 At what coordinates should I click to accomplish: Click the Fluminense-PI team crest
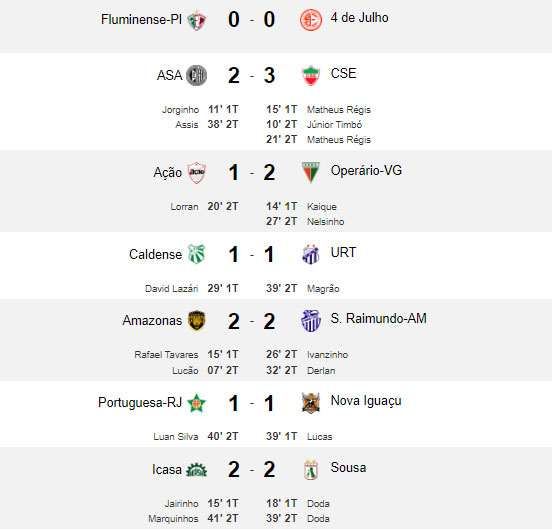coord(196,21)
